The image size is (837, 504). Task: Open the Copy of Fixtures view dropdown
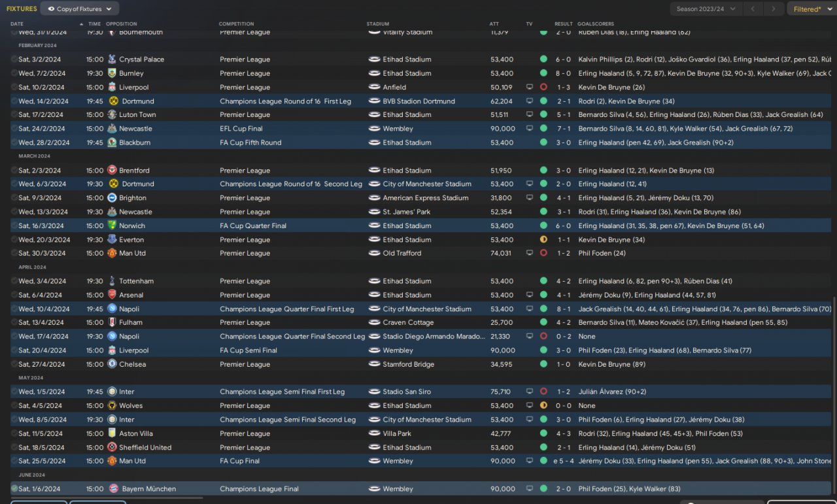(80, 8)
